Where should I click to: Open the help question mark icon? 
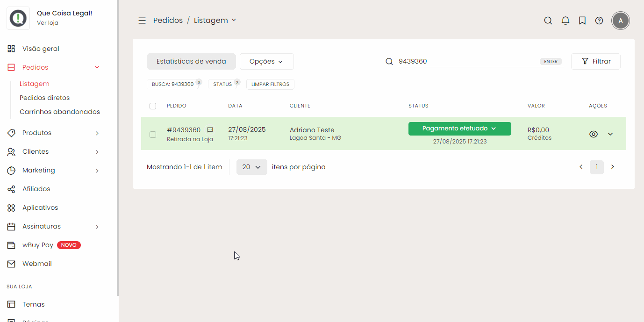599,21
